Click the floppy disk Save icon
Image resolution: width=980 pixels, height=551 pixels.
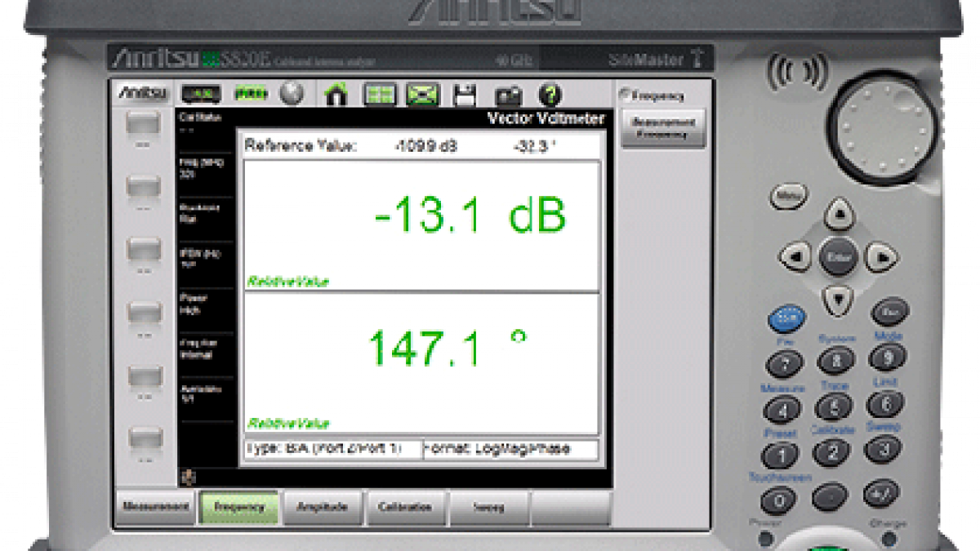pyautogui.click(x=465, y=95)
